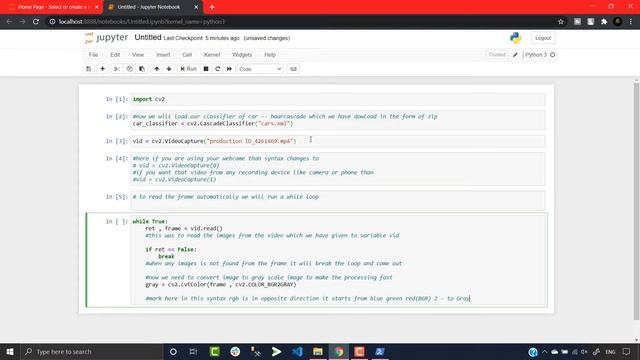640x360 pixels.
Task: Open the Insert menu
Action: click(x=163, y=55)
